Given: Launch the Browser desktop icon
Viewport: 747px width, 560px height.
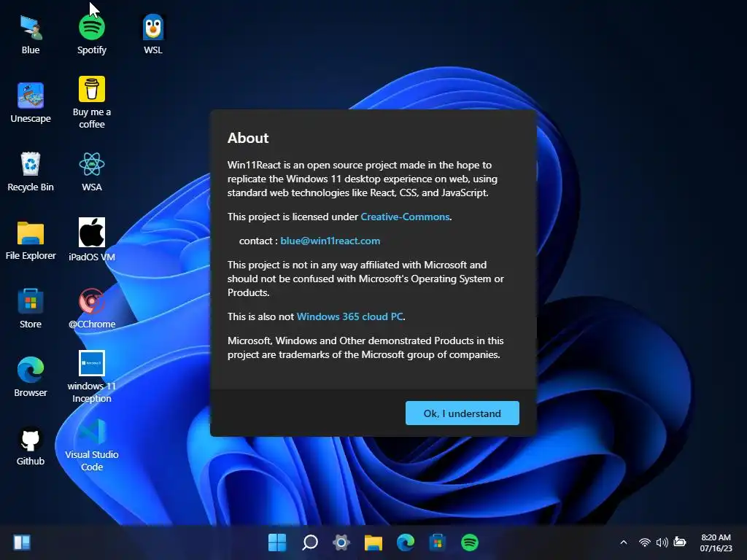Looking at the screenshot, I should (31, 377).
